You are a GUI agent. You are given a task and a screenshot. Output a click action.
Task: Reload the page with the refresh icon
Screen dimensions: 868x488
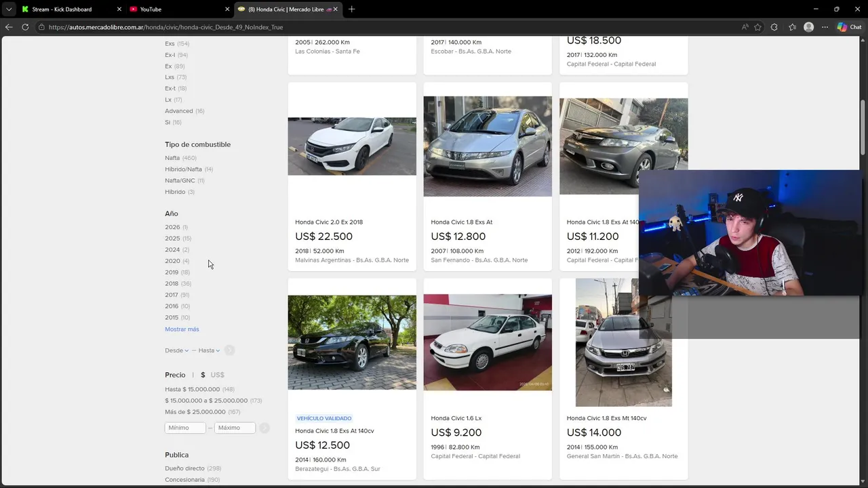tap(25, 27)
